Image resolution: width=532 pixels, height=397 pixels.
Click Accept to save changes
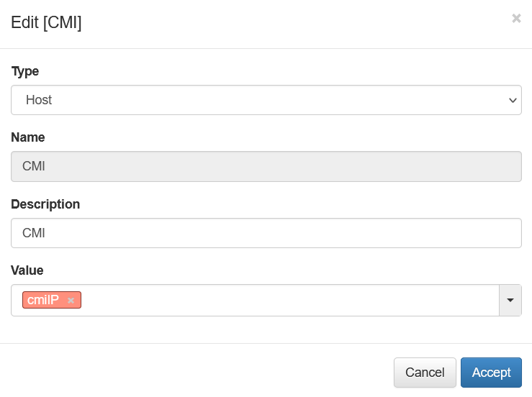tap(491, 373)
